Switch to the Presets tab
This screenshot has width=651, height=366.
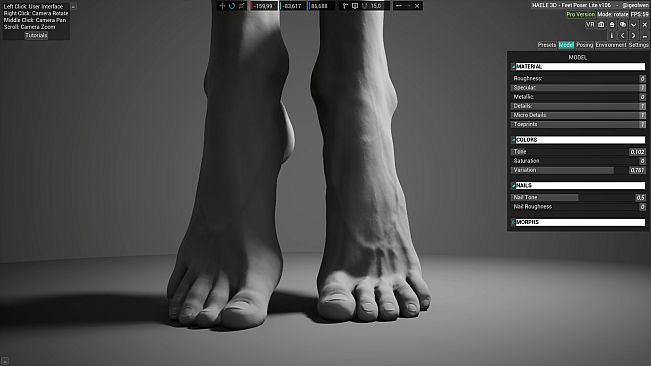tap(546, 45)
